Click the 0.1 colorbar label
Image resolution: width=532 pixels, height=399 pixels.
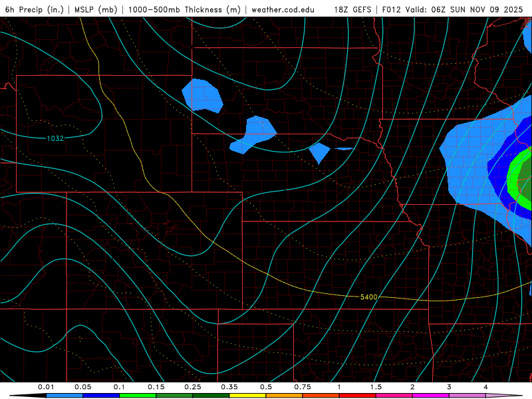[119, 387]
